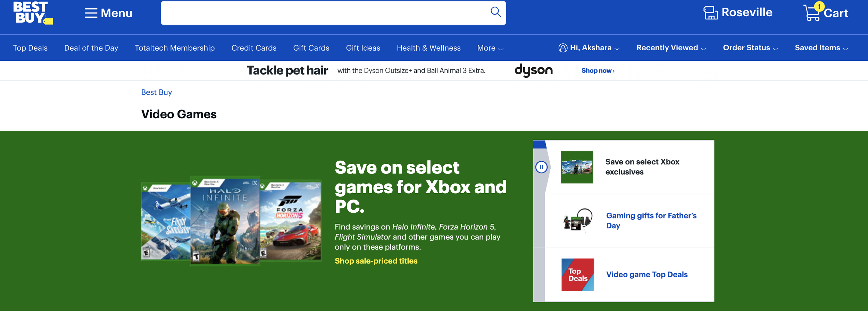Click the search magnifier icon
The image size is (868, 323).
495,12
